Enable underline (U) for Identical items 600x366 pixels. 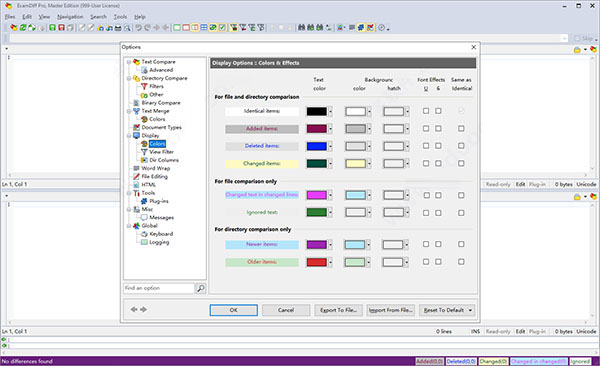[x=426, y=111]
